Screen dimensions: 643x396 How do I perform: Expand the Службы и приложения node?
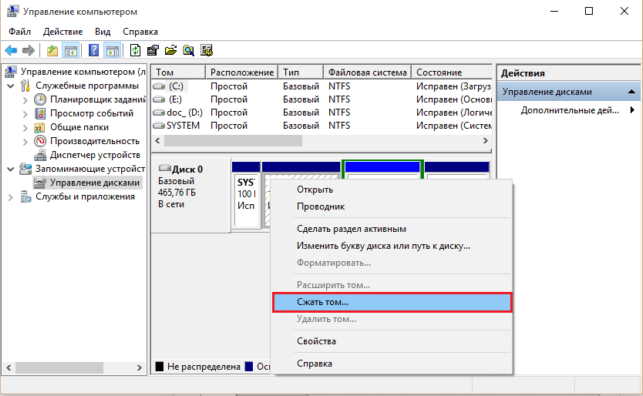(11, 197)
